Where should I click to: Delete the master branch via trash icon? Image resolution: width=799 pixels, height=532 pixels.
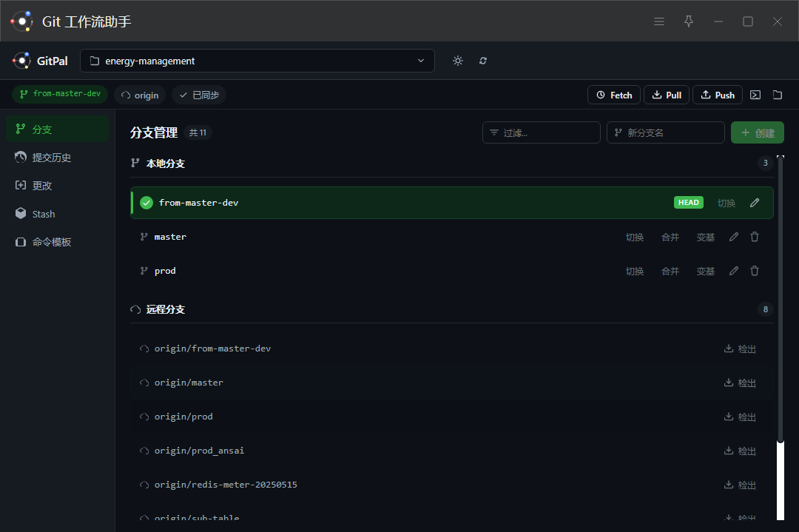coord(755,237)
